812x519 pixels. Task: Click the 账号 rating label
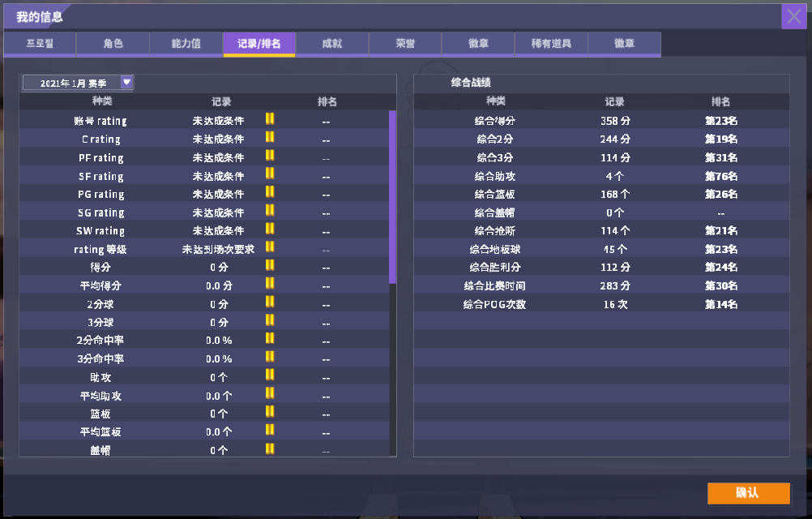100,121
